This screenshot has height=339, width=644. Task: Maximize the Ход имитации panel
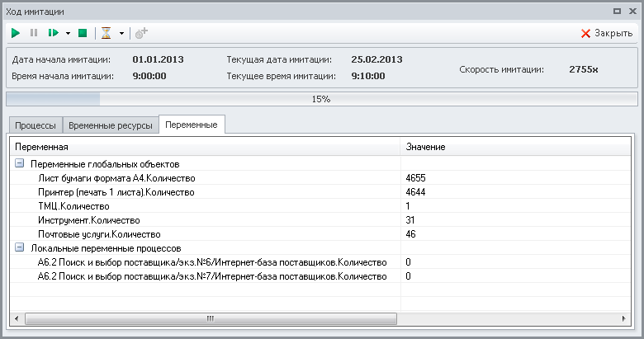tap(617, 12)
